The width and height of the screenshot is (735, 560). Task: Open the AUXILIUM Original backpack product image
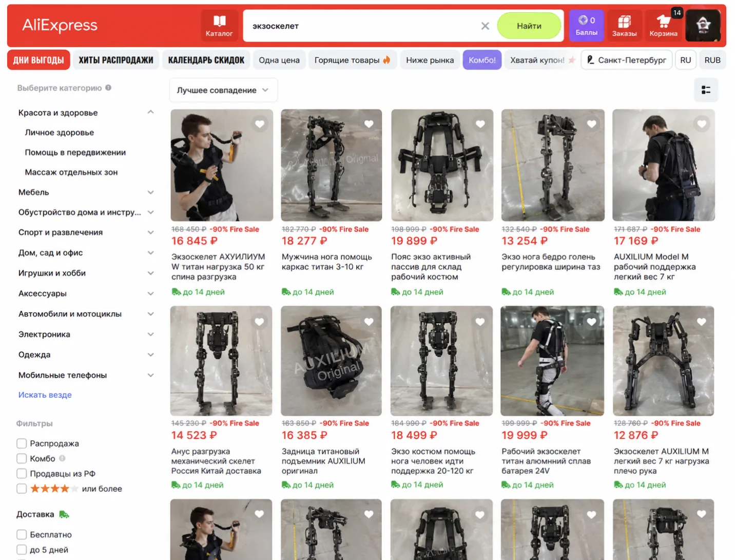click(332, 361)
